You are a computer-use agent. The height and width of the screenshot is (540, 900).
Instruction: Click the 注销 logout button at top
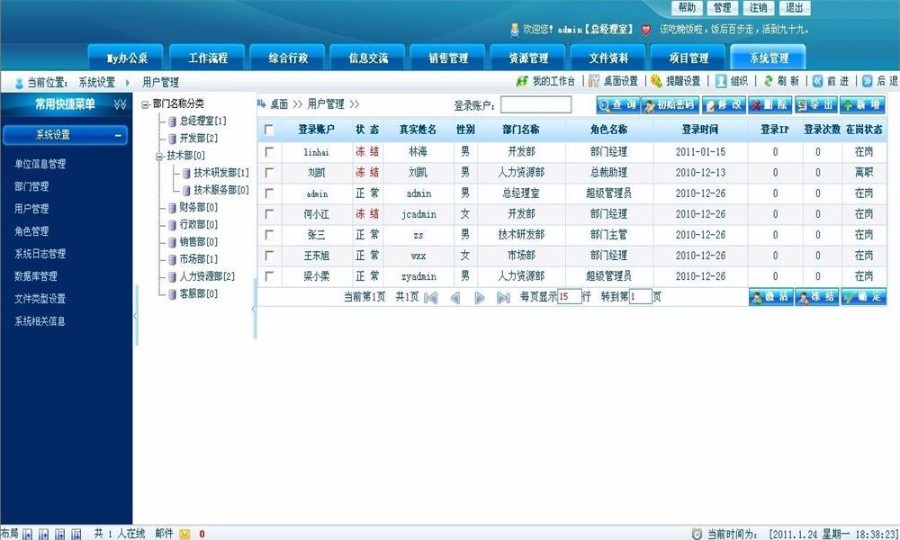758,8
